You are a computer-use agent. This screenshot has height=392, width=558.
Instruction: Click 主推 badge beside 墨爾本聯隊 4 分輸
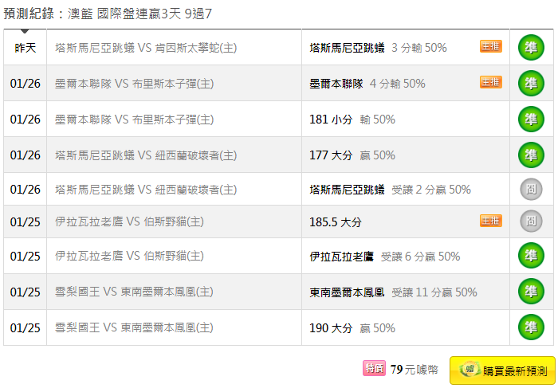(491, 82)
